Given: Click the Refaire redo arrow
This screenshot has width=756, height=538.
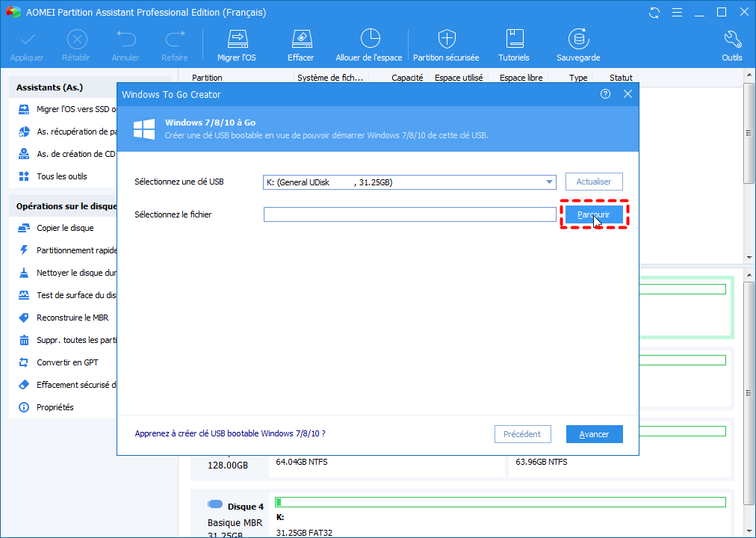Looking at the screenshot, I should pos(175,40).
